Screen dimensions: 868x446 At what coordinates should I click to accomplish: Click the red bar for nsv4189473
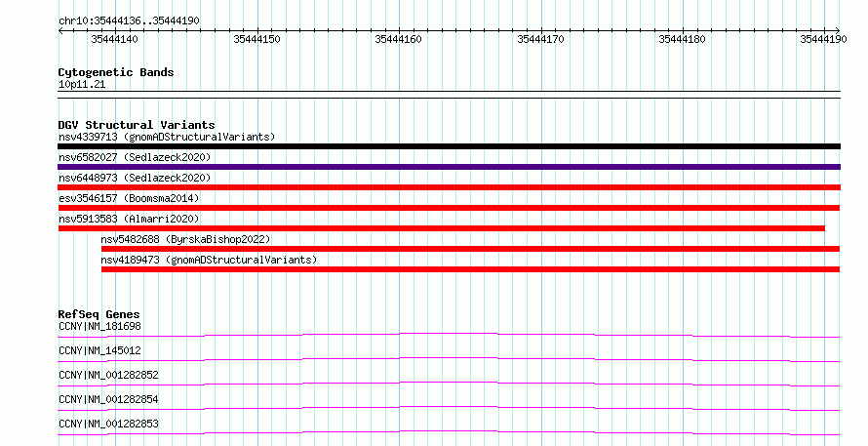(470, 269)
